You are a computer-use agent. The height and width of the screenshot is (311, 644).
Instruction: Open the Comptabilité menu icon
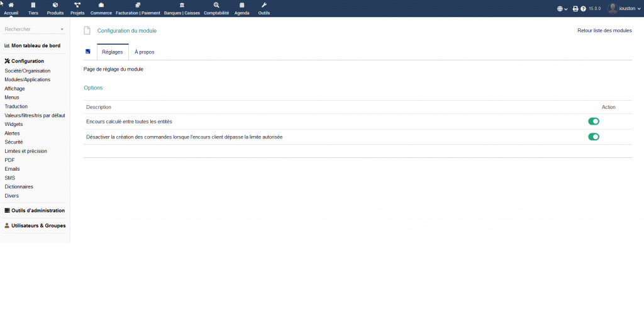[216, 5]
